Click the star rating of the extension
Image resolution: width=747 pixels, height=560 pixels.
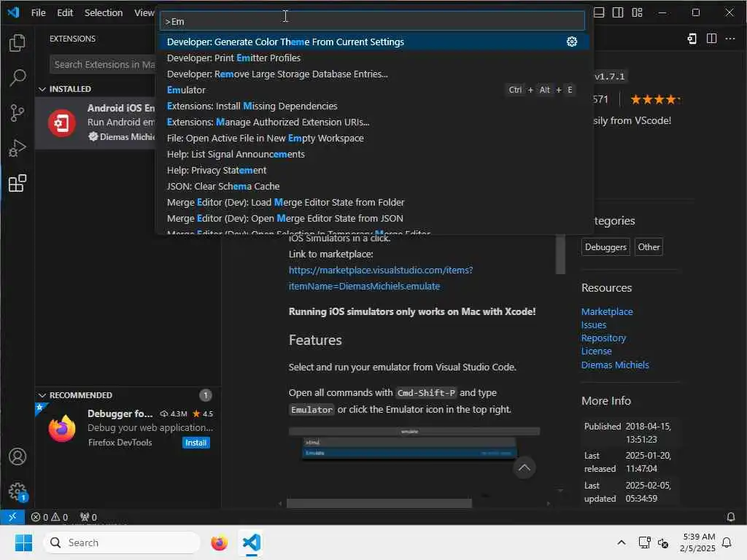655,99
